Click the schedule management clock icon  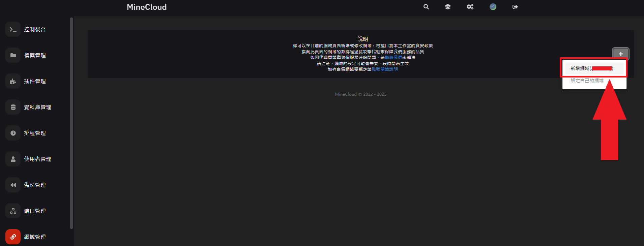(13, 133)
